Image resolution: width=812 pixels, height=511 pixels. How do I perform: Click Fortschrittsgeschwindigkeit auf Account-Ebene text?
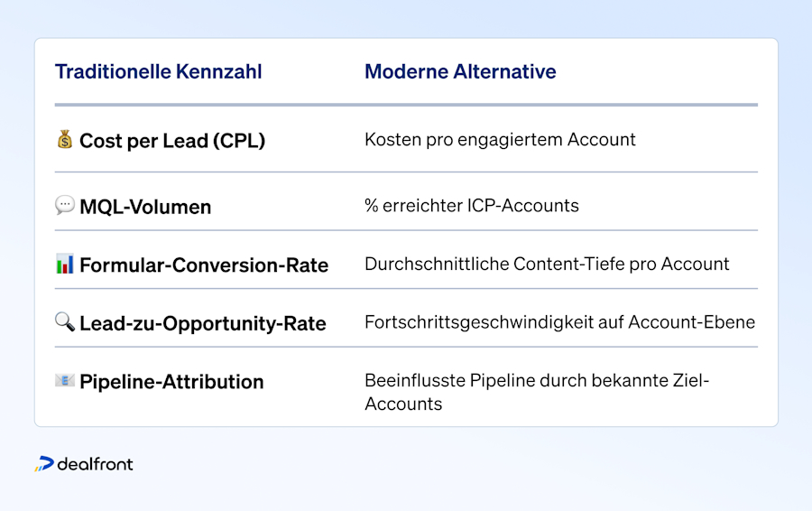[559, 322]
